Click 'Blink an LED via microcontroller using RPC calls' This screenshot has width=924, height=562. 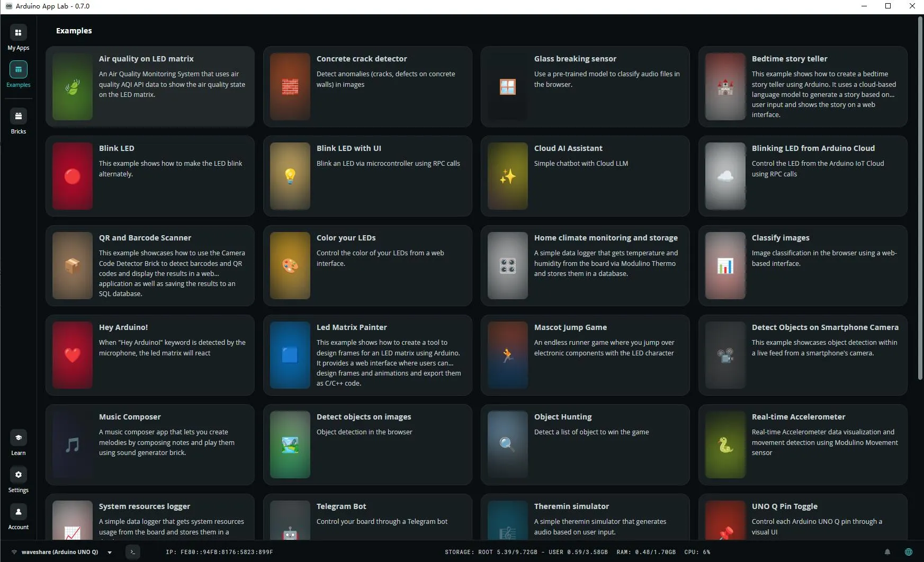click(388, 164)
